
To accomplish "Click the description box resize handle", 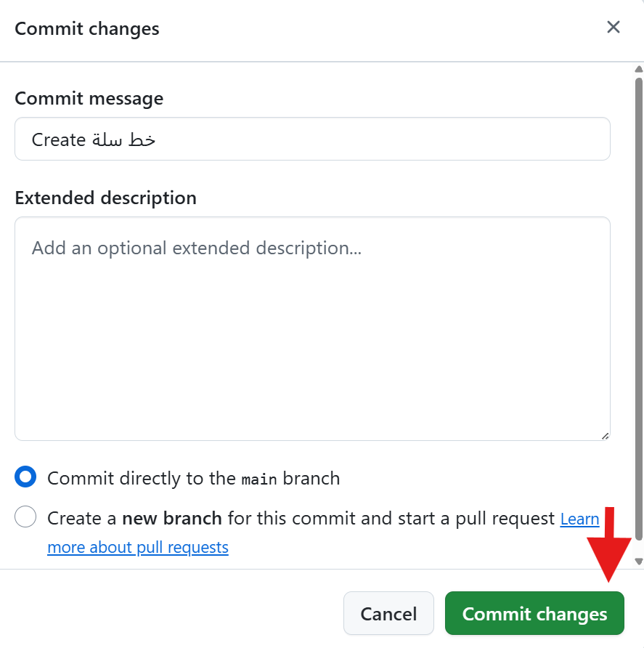I will pyautogui.click(x=605, y=435).
